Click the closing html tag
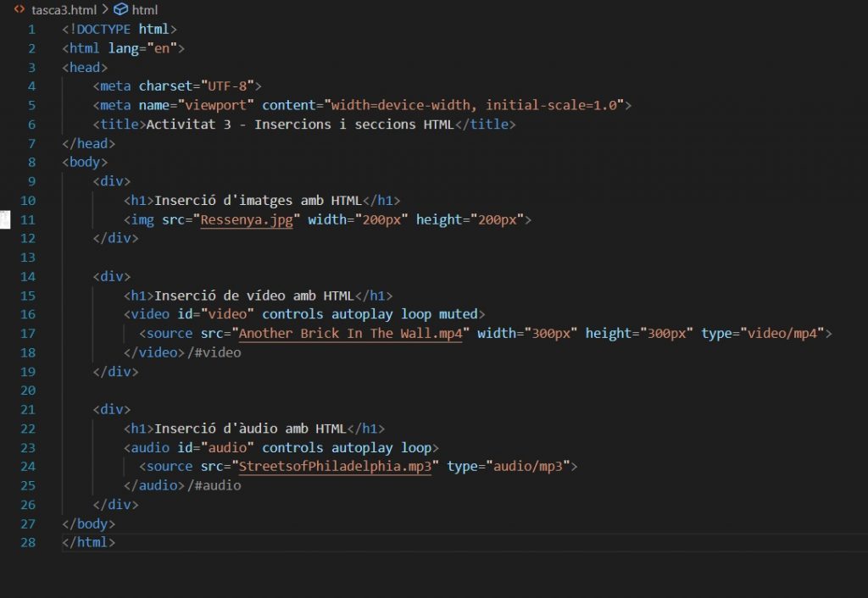868x598 pixels. [88, 542]
